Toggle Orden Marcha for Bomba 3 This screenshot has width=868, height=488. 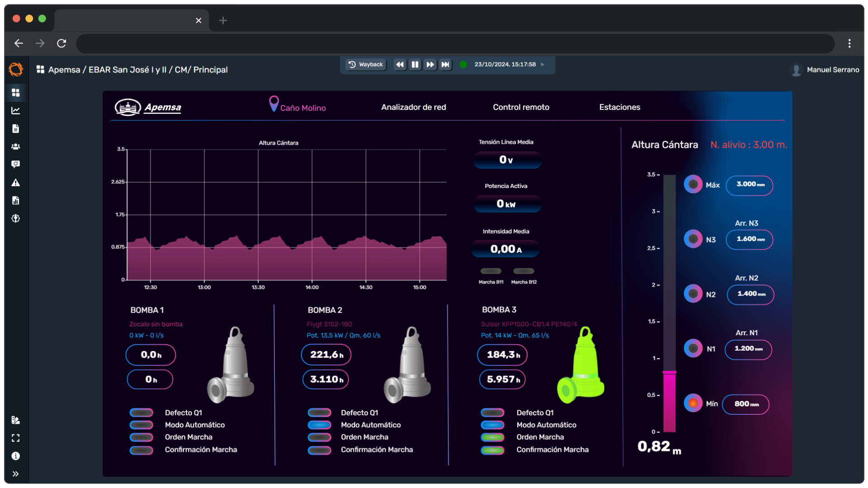pyautogui.click(x=493, y=437)
